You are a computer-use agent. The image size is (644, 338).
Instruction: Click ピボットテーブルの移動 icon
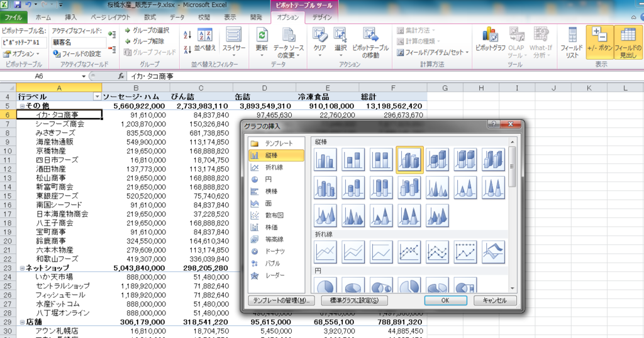tap(370, 43)
